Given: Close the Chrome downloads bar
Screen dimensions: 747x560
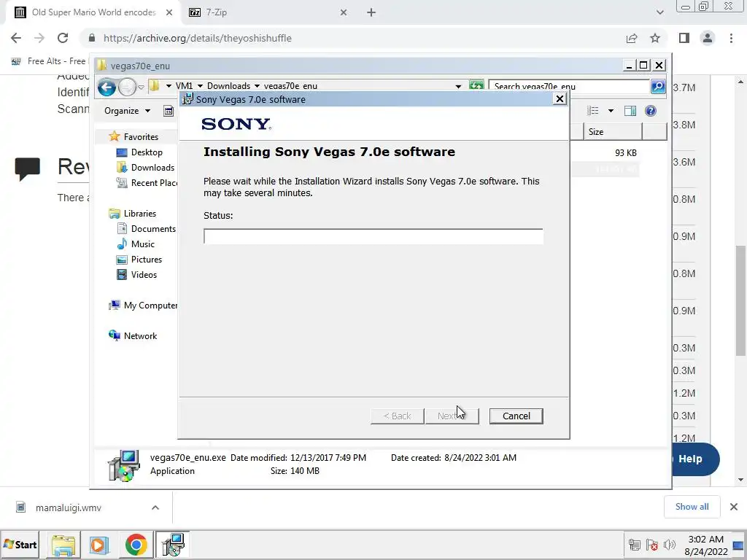Looking at the screenshot, I should coord(734,507).
